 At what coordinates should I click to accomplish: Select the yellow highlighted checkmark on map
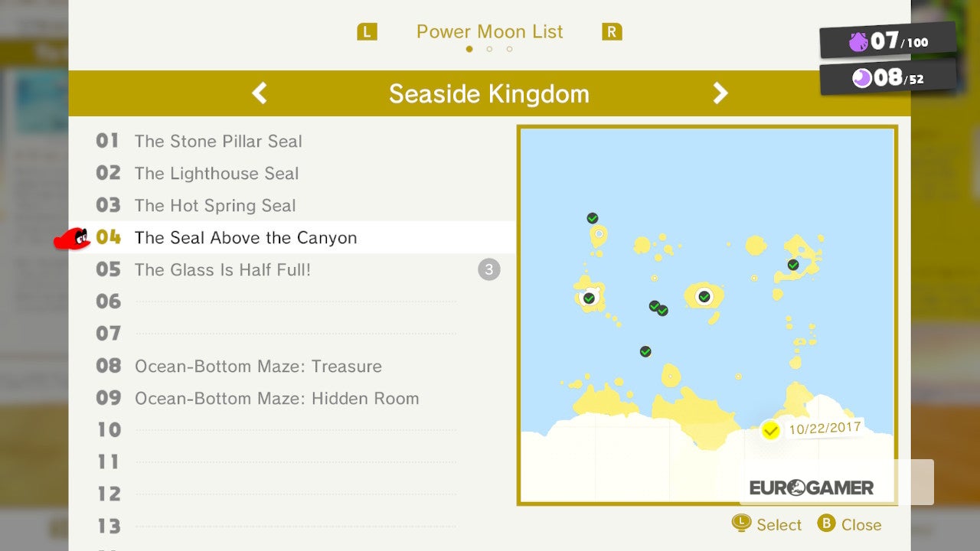771,431
